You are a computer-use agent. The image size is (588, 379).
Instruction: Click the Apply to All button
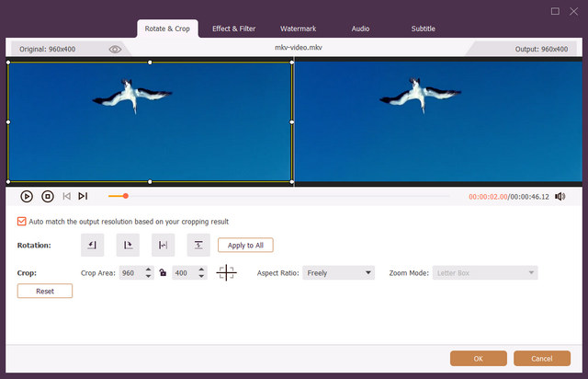[245, 246]
